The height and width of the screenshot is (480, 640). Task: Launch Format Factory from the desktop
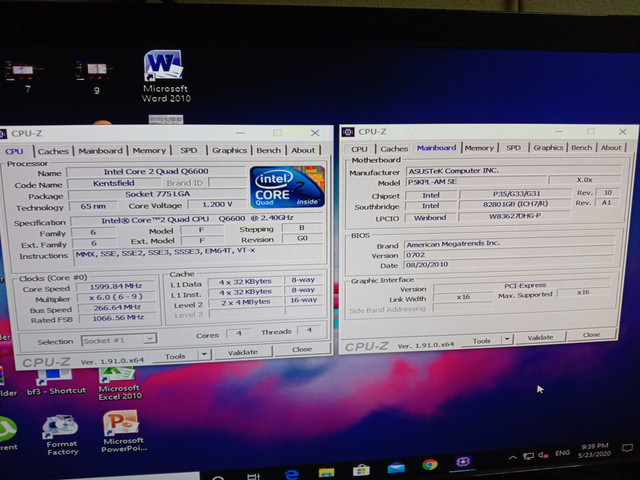[61, 435]
